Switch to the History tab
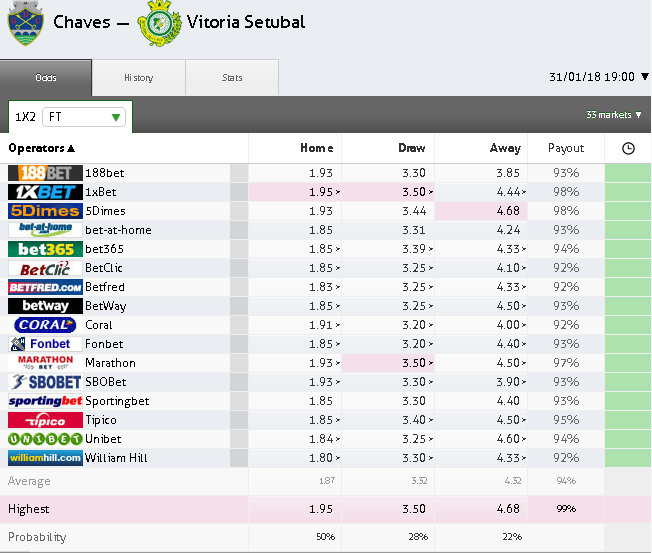The height and width of the screenshot is (553, 652). pyautogui.click(x=138, y=78)
